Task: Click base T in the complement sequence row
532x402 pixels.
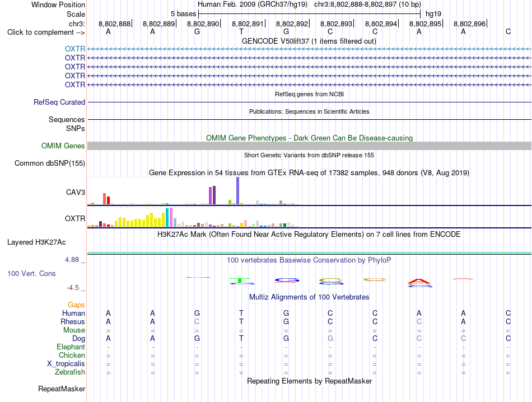Action: tap(241, 31)
